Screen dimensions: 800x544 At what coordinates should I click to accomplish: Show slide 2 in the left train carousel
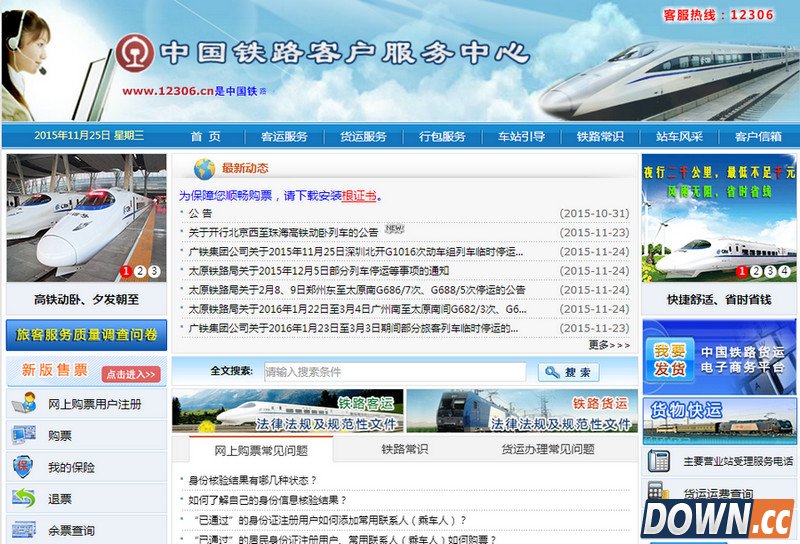(140, 271)
